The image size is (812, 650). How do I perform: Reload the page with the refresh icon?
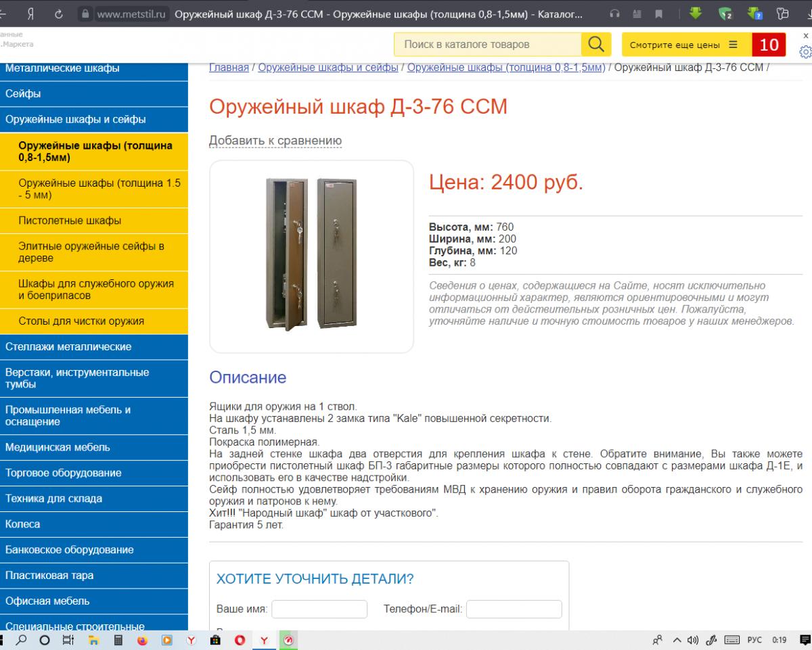(59, 14)
